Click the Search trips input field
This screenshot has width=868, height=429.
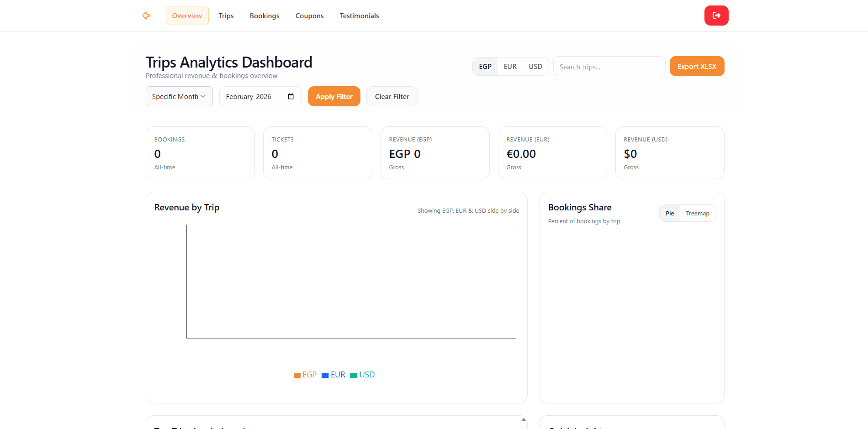coord(609,66)
